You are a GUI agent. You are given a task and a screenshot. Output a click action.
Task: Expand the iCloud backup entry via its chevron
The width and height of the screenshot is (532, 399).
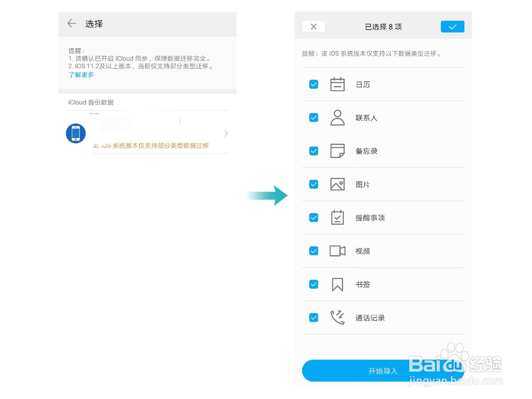[226, 133]
